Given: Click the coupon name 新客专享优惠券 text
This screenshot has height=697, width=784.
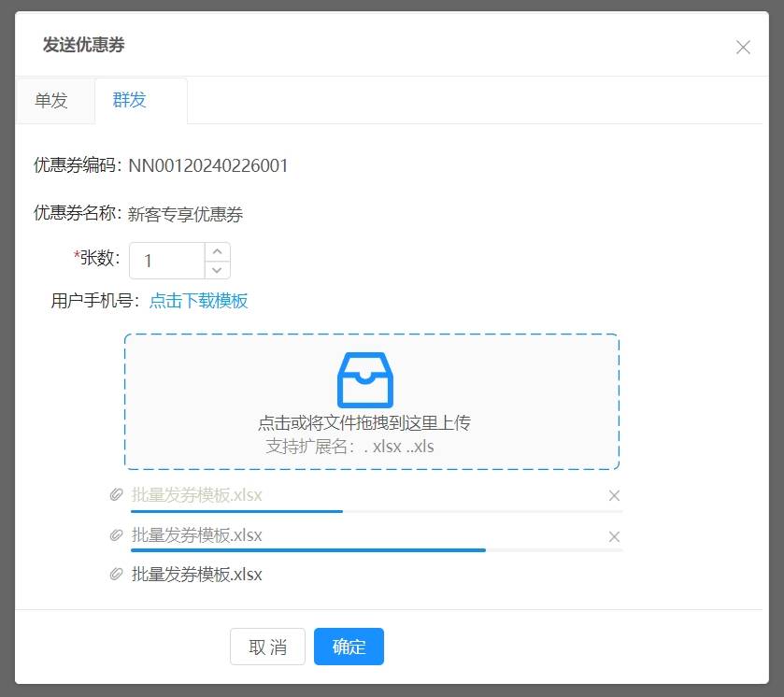Looking at the screenshot, I should (189, 214).
